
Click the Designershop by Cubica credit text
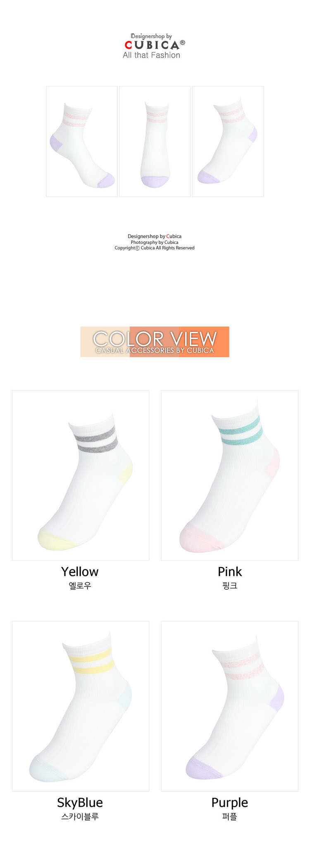155,237
